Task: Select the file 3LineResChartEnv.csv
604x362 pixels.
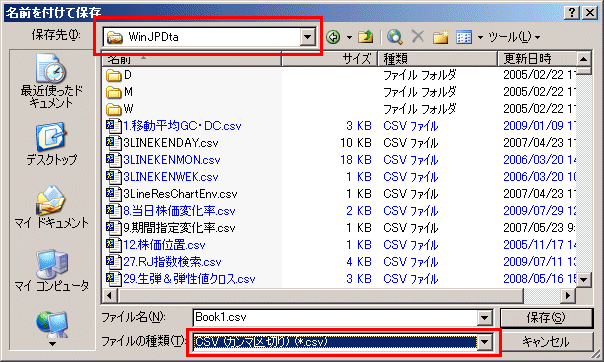Action: pos(172,194)
